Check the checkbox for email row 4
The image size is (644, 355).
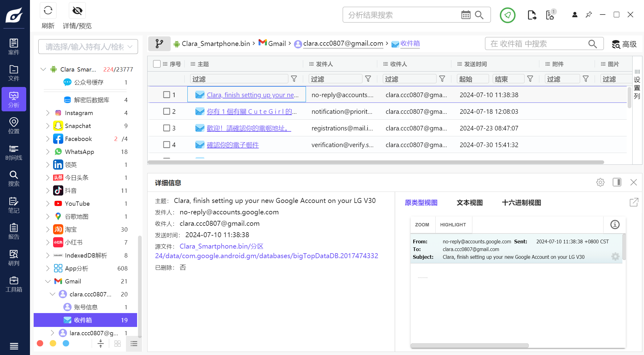coord(167,145)
